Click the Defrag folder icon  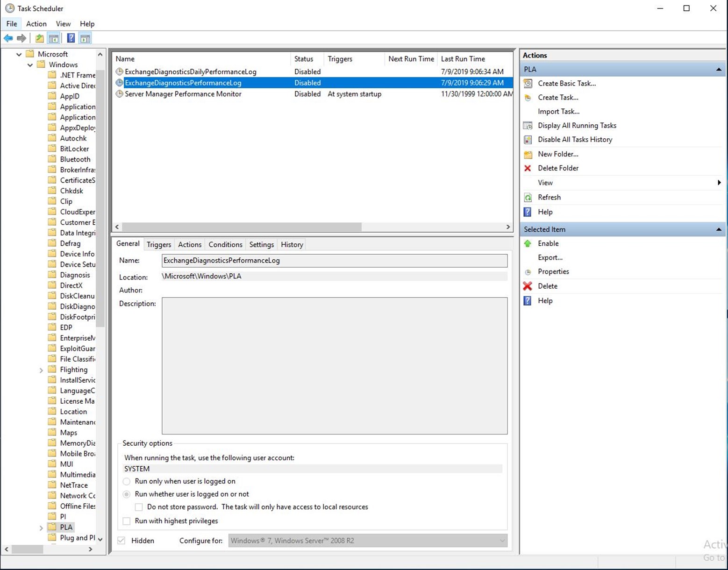[x=52, y=243]
